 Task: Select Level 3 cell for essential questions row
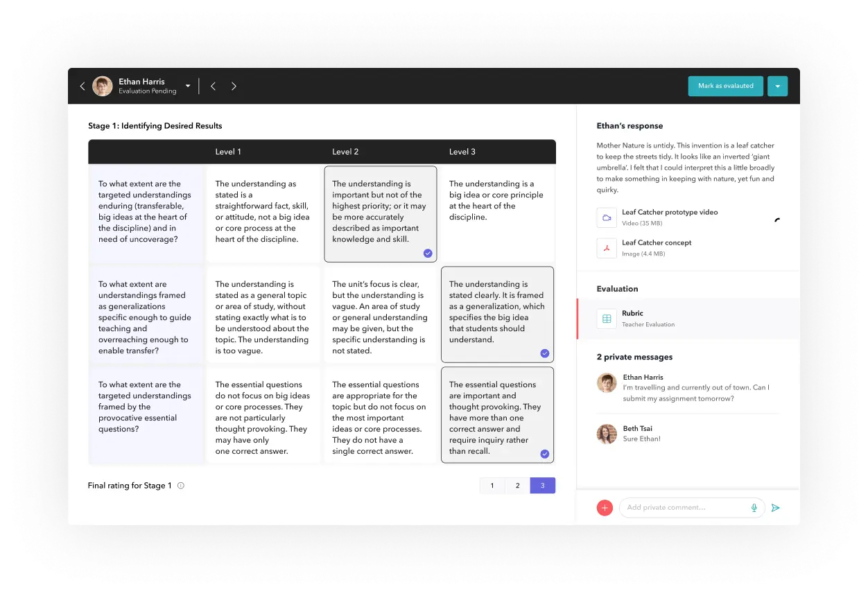[x=497, y=414]
